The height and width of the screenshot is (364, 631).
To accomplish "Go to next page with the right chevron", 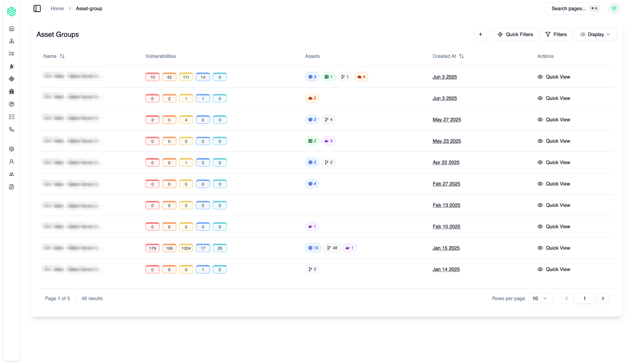I will click(603, 298).
